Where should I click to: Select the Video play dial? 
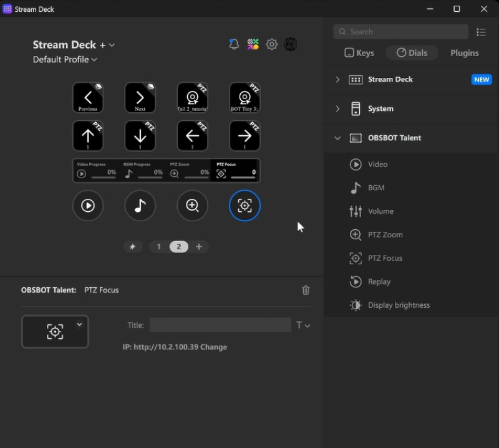click(88, 206)
